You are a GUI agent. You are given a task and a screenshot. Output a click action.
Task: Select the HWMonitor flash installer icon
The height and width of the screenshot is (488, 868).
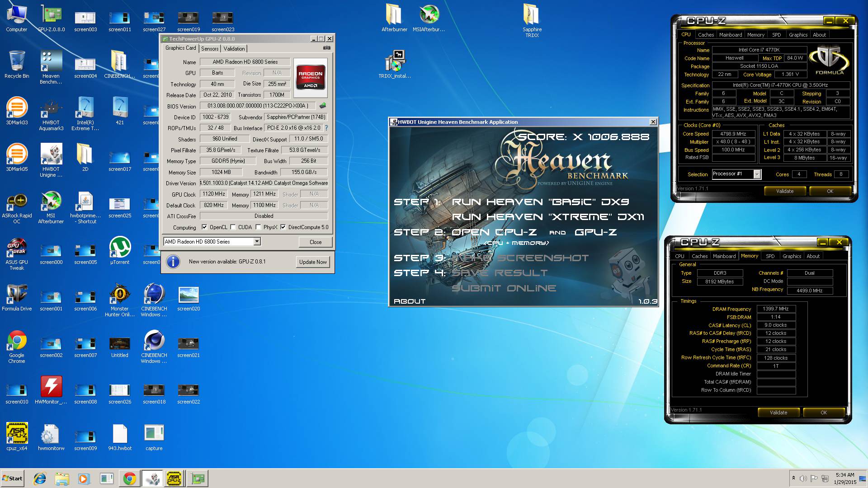point(51,390)
